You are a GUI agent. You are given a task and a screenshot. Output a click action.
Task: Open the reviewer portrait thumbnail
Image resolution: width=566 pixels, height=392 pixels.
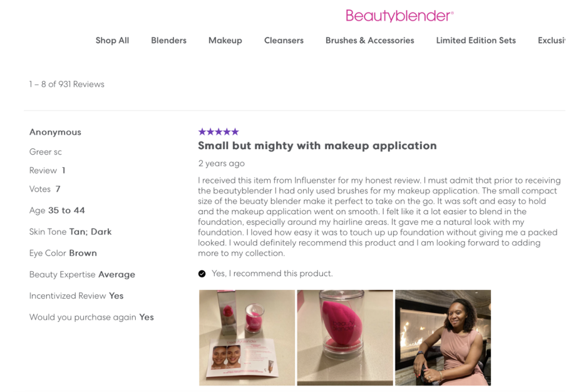coord(443,338)
